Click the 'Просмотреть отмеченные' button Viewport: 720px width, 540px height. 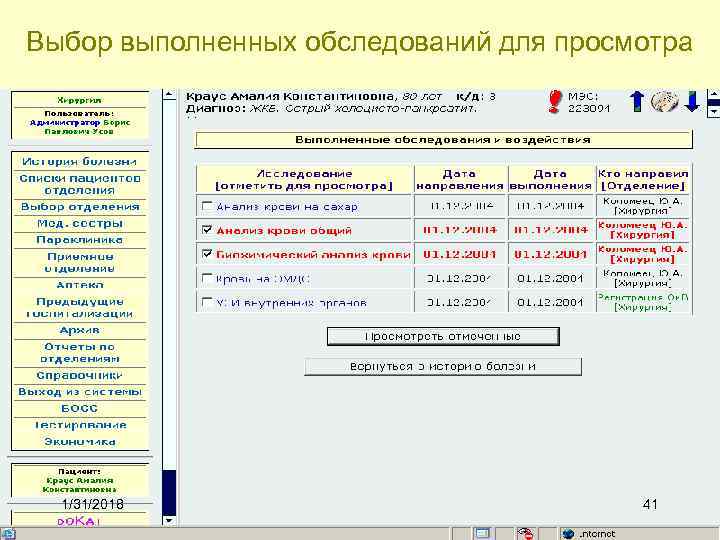coord(443,336)
